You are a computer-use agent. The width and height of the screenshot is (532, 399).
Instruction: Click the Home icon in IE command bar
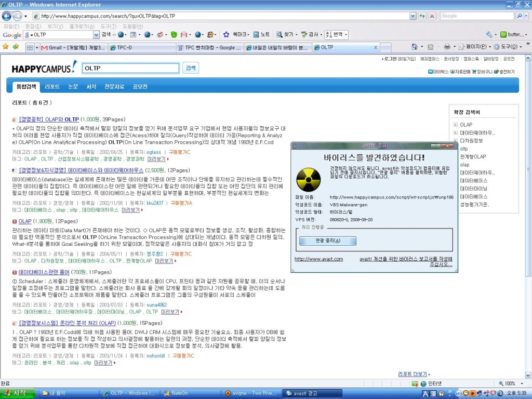[x=414, y=47]
